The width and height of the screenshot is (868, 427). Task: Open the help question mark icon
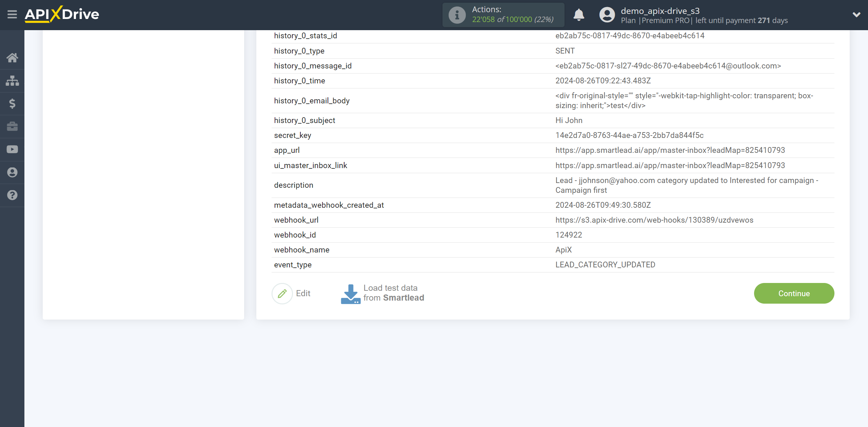click(x=12, y=195)
